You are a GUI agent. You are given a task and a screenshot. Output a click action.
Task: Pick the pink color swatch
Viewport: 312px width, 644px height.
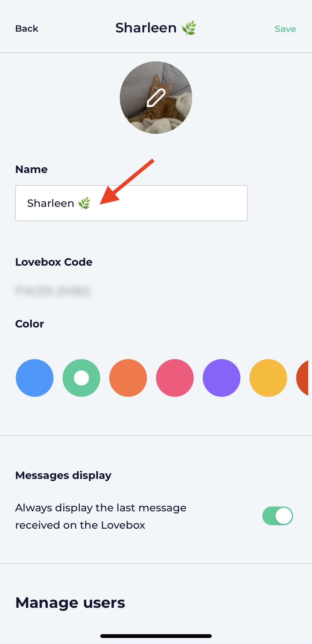point(175,378)
